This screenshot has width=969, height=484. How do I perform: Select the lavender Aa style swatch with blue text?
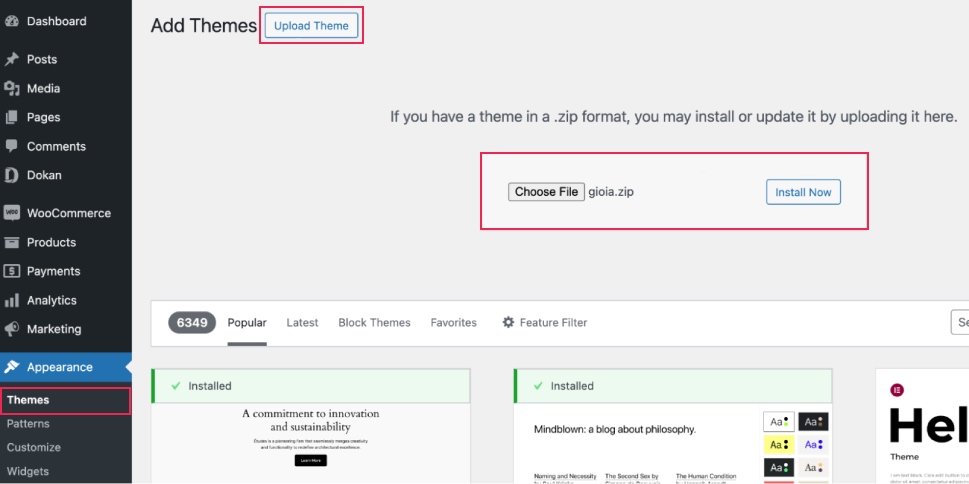pyautogui.click(x=813, y=444)
